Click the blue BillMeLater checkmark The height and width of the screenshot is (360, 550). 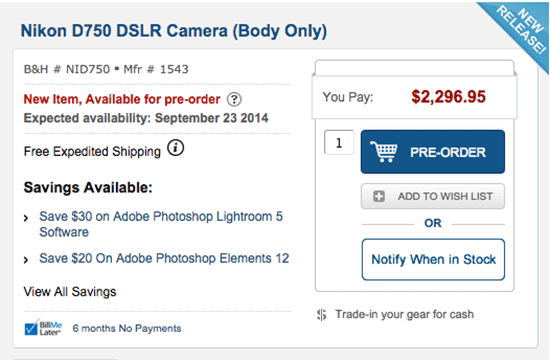click(31, 328)
